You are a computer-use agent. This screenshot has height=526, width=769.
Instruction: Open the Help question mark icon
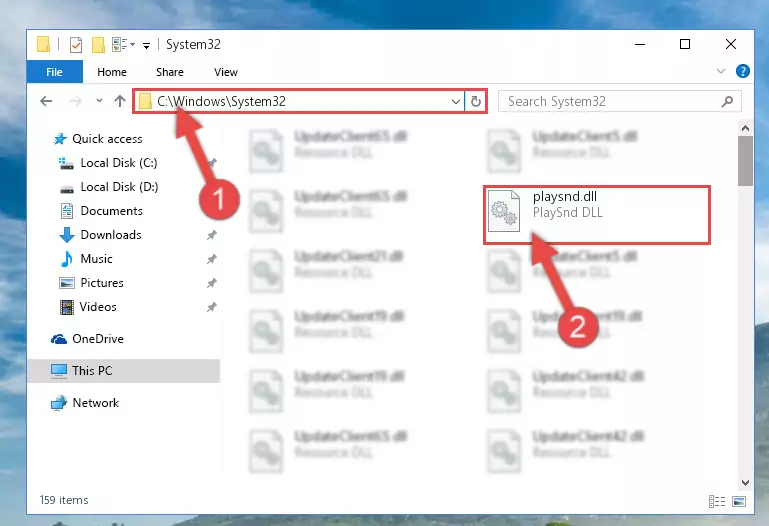tap(743, 72)
